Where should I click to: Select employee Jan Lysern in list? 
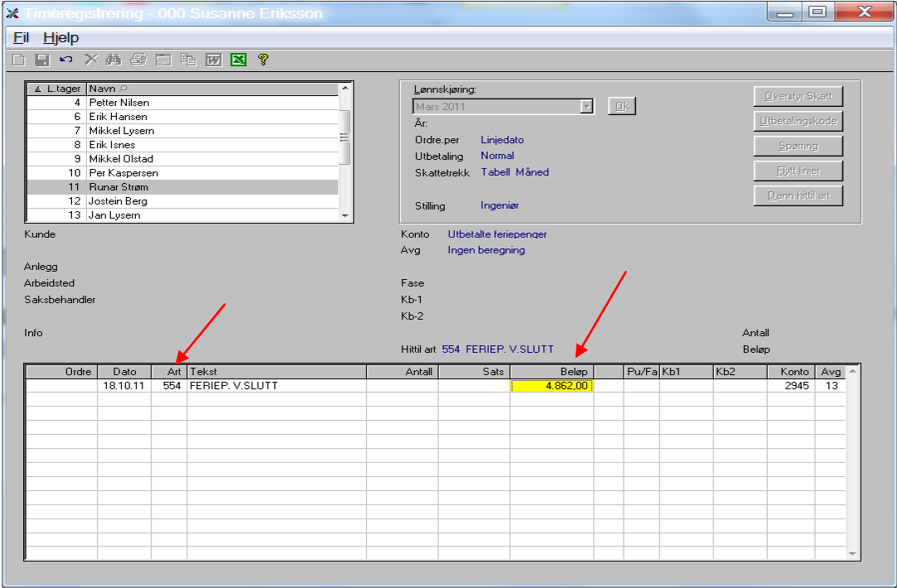182,215
